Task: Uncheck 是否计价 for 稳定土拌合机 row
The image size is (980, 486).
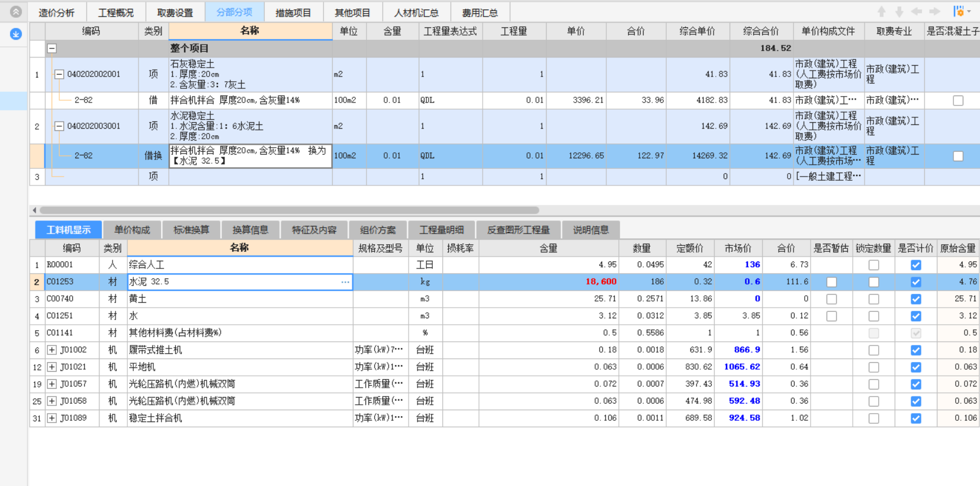Action: click(916, 418)
